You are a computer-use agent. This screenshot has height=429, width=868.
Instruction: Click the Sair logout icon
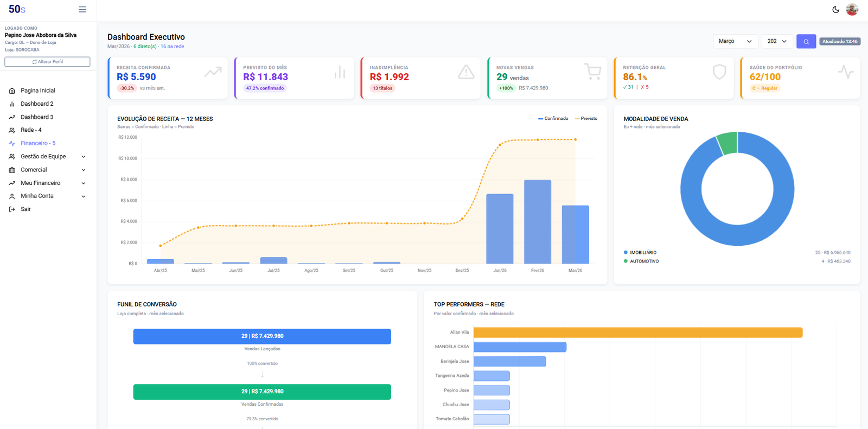click(12, 209)
